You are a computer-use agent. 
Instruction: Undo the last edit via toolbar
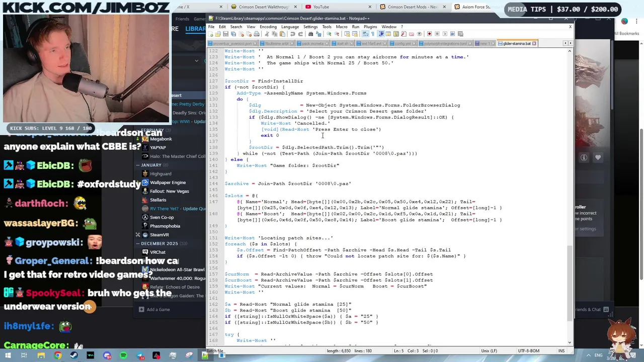point(292,34)
